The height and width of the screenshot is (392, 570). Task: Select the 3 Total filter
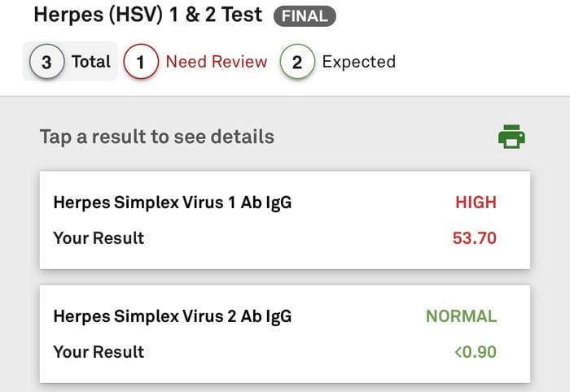70,61
